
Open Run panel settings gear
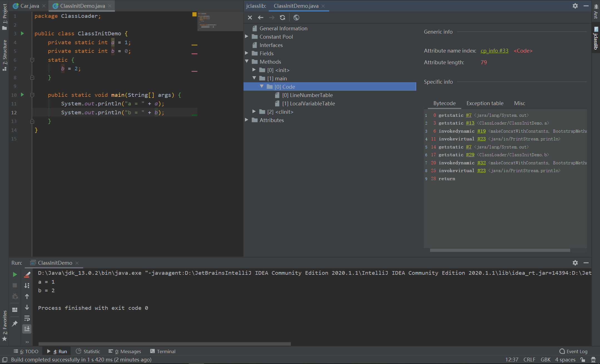(x=575, y=263)
